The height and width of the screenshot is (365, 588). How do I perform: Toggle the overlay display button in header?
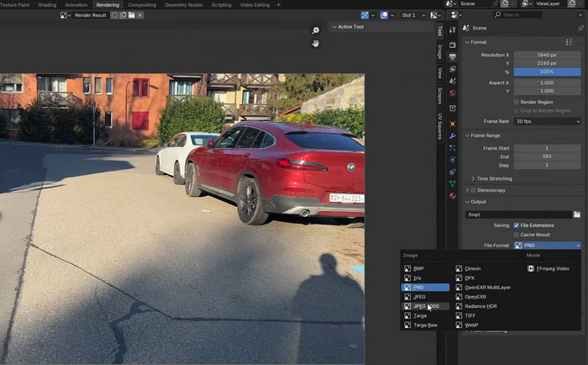click(x=384, y=15)
